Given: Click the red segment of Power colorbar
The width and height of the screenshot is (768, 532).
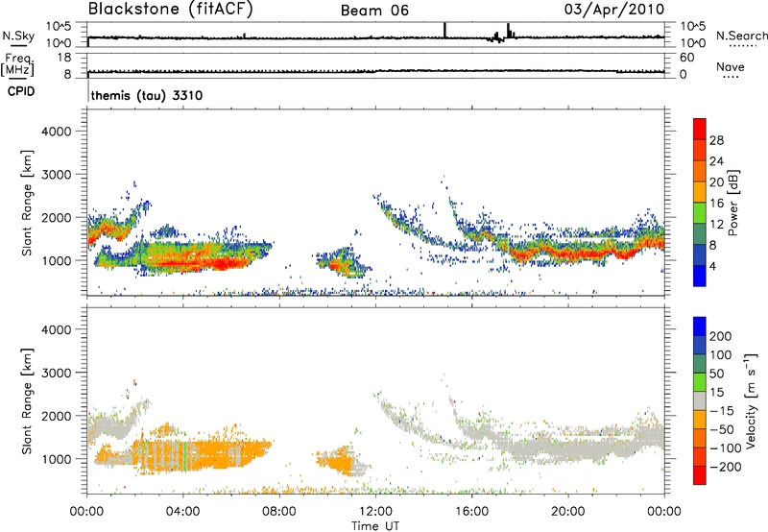Looking at the screenshot, I should (700, 129).
